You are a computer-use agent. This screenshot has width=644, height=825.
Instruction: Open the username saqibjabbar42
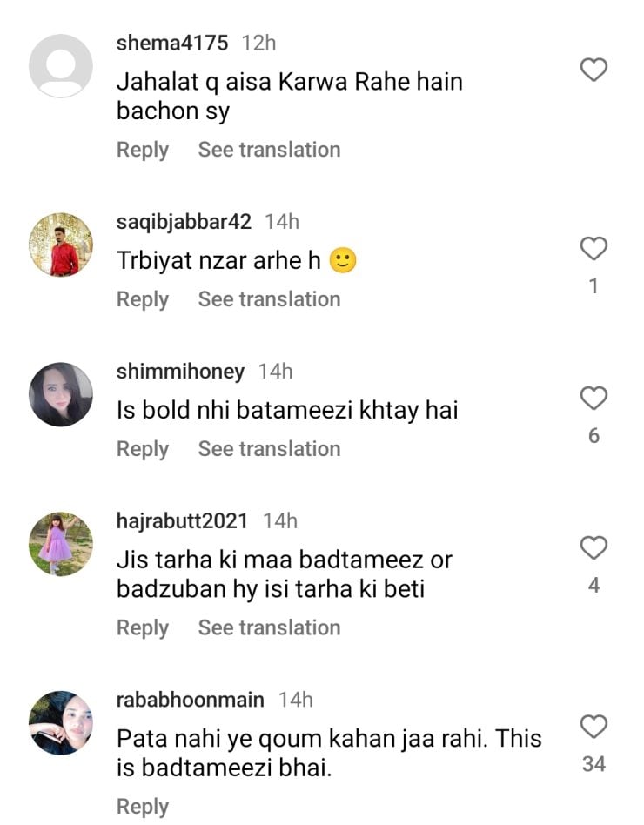click(184, 222)
